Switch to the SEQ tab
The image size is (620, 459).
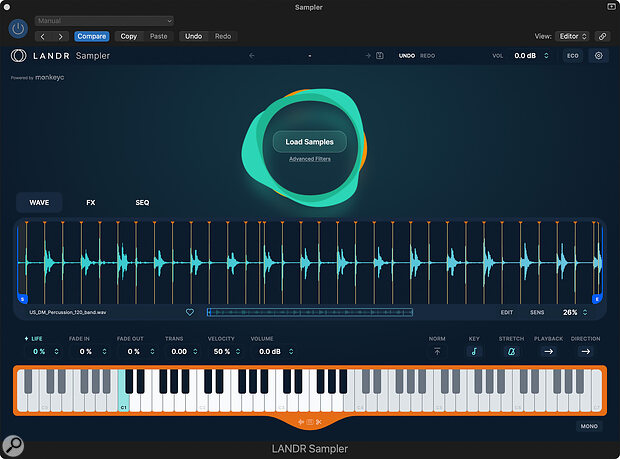point(142,202)
